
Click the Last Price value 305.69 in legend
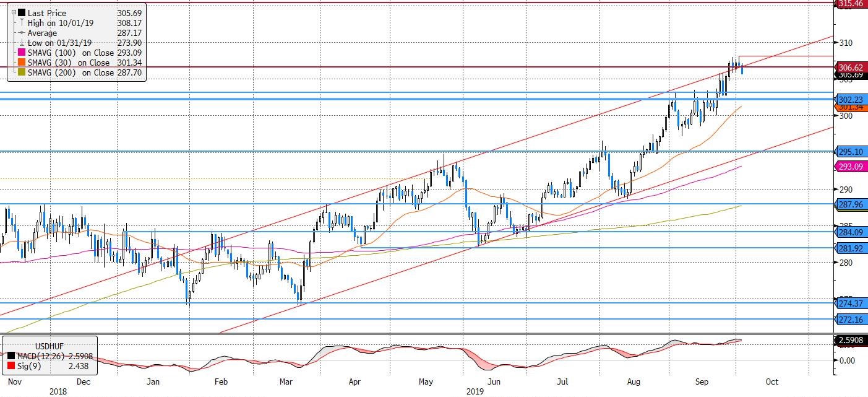pos(129,13)
